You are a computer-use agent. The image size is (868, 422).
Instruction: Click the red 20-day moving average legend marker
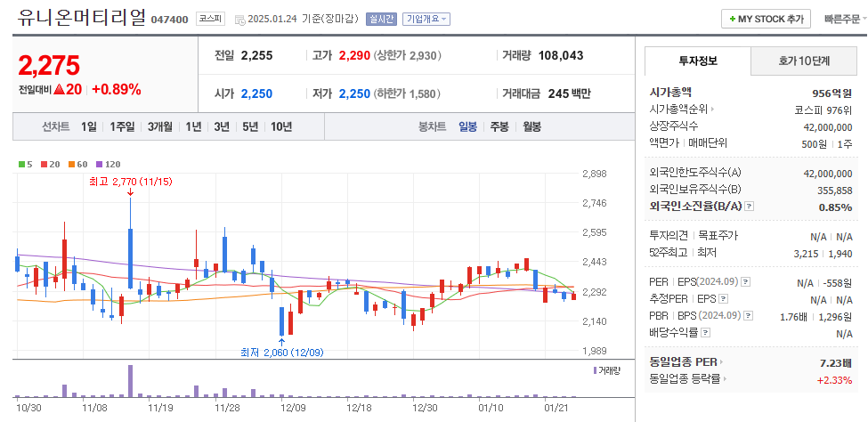pos(44,165)
